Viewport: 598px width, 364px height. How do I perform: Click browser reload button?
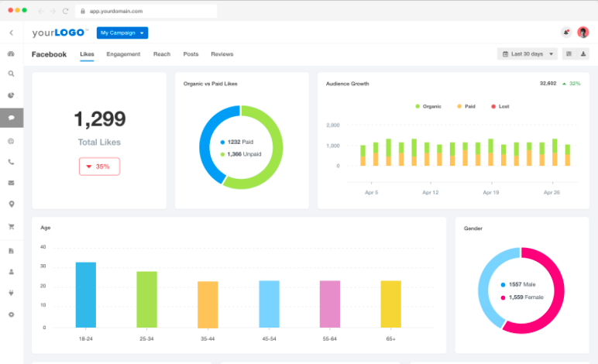66,11
